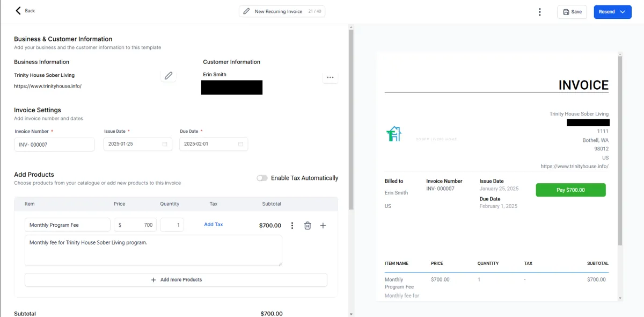Screen dimensions: 644x317
Task: Click the February 1, 2025 due date in preview
Action: [x=499, y=206]
